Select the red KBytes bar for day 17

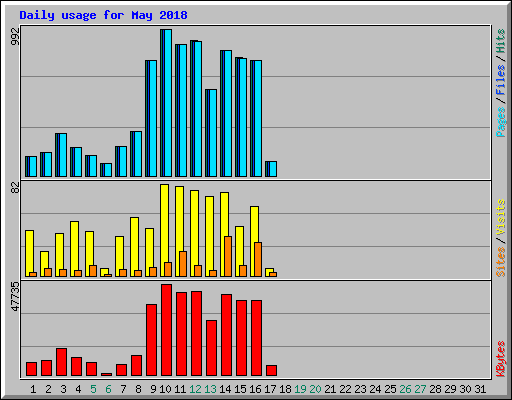point(271,371)
